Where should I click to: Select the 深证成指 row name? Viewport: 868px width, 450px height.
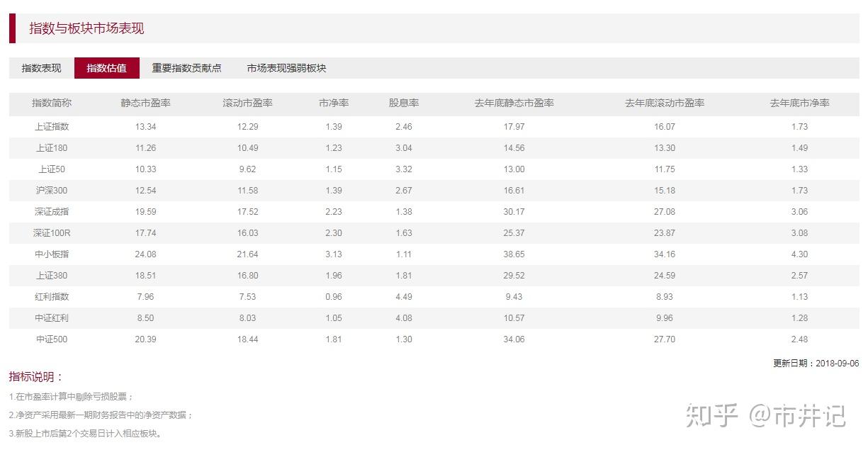52,212
